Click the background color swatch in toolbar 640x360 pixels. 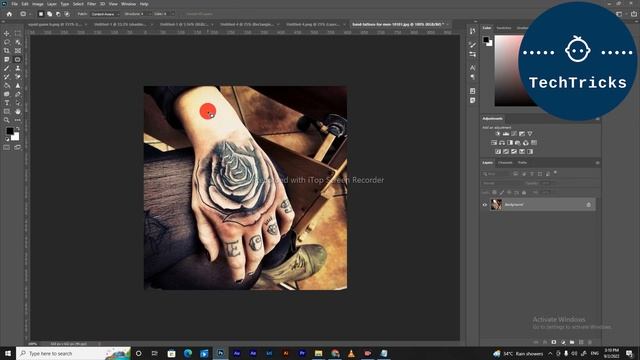16,137
